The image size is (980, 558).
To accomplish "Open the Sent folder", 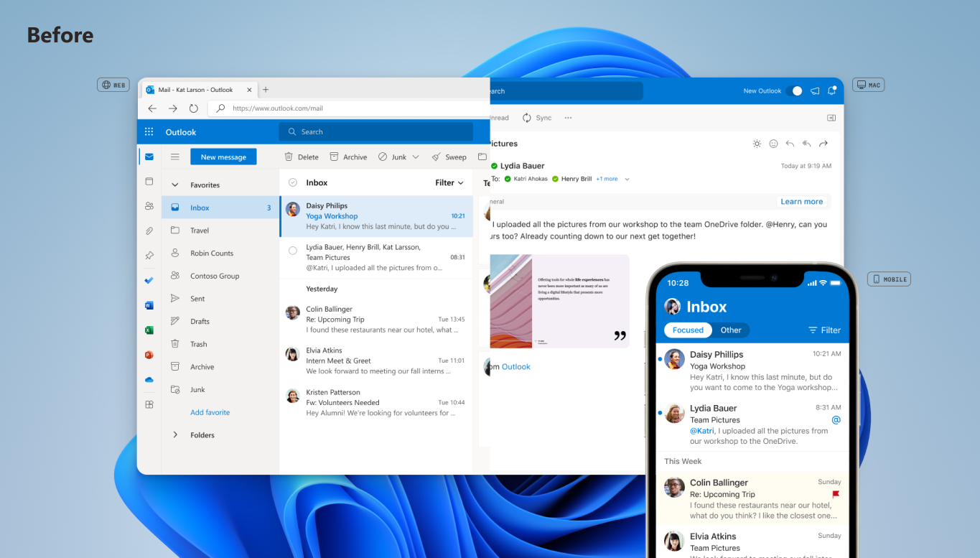I will 220,299.
